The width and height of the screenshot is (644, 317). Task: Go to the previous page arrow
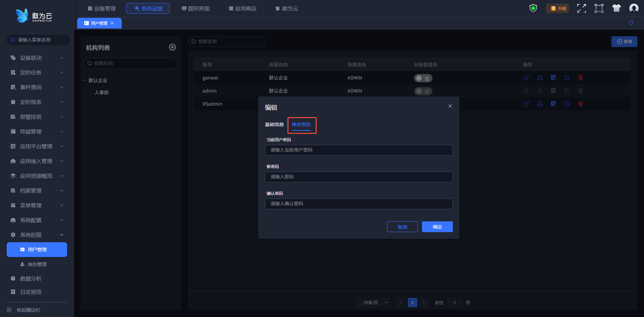tap(401, 303)
